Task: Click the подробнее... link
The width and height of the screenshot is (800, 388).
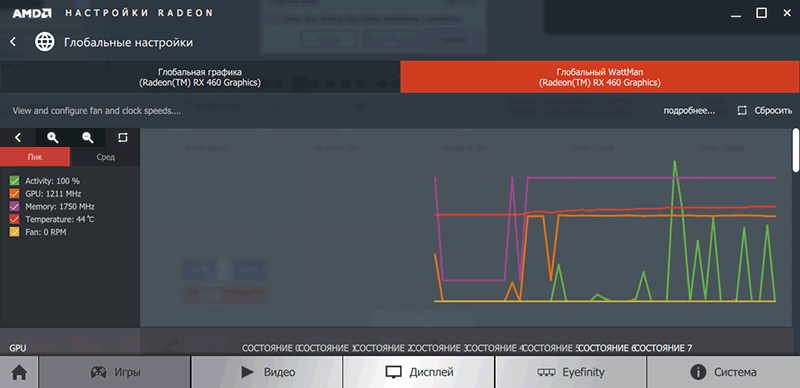Action: point(689,110)
